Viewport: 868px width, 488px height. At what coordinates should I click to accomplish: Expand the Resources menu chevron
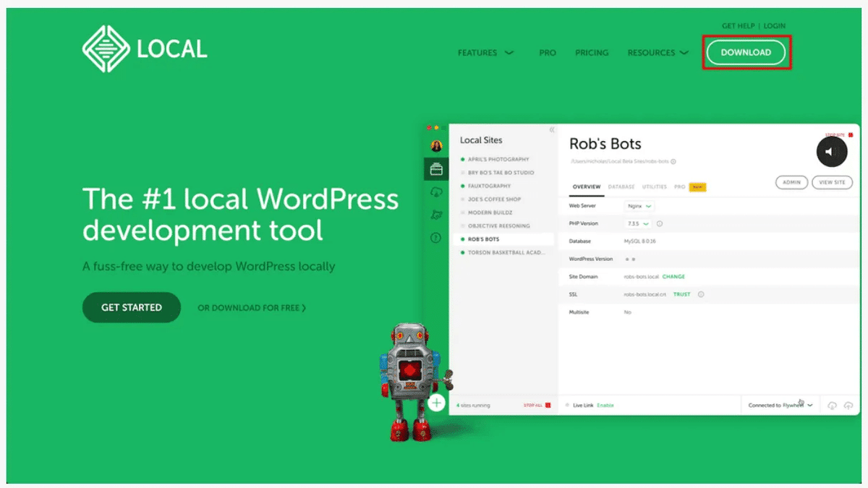pyautogui.click(x=684, y=53)
